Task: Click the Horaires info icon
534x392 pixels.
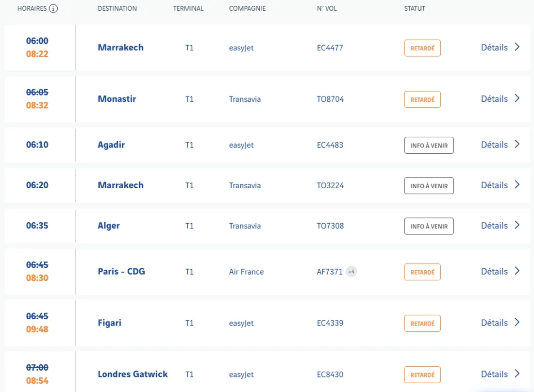Action: [x=53, y=9]
